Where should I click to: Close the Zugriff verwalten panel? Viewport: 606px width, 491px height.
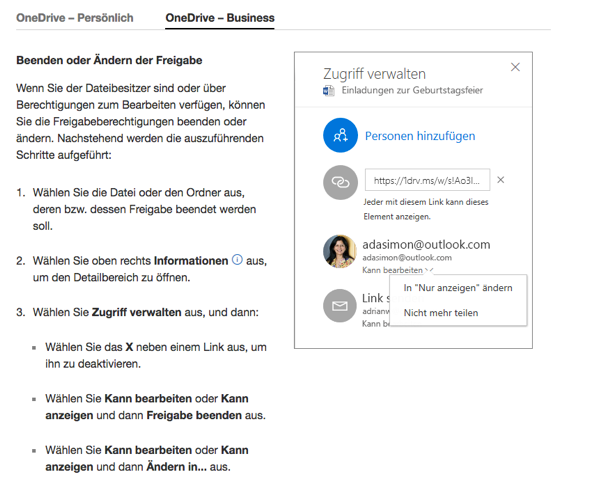point(515,67)
